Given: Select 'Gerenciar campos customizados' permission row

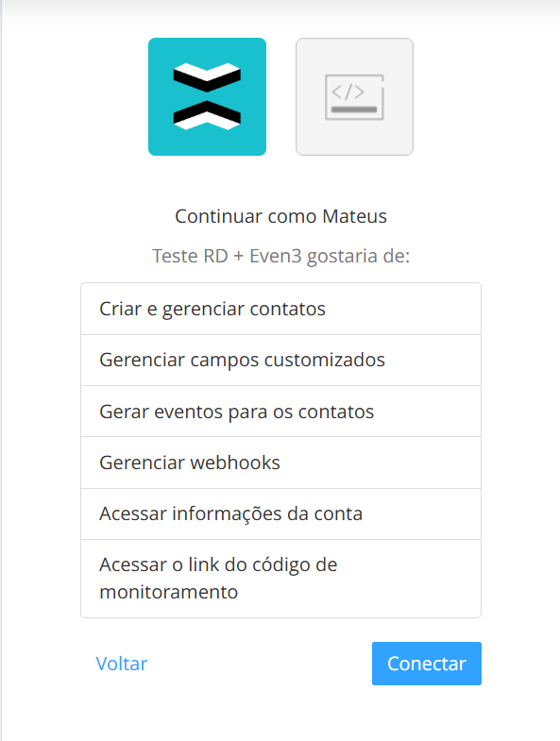Looking at the screenshot, I should click(281, 360).
